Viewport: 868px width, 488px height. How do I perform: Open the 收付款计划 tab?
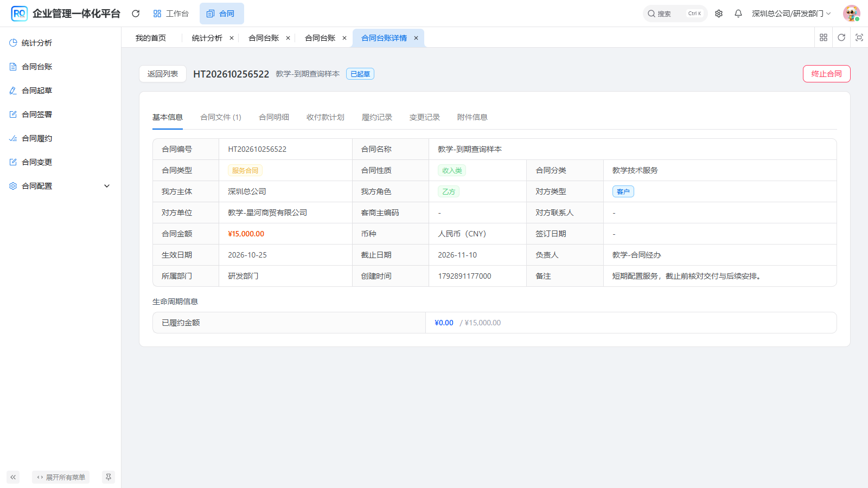pyautogui.click(x=325, y=117)
